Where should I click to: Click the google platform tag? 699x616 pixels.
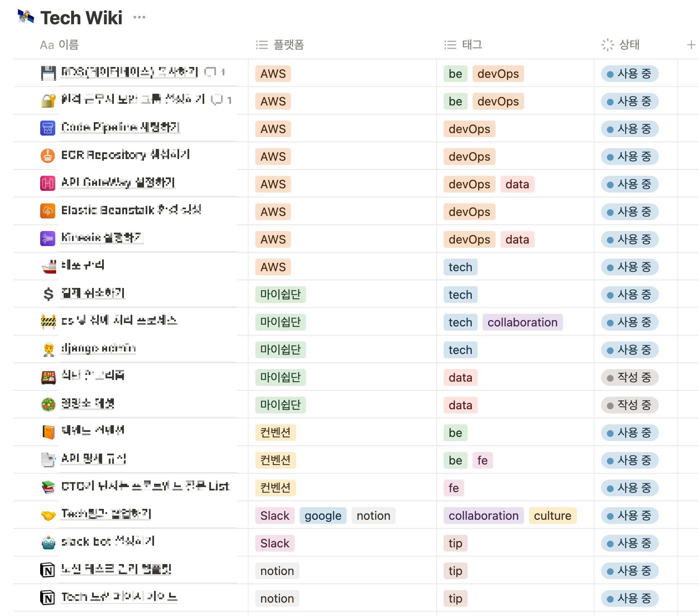[x=323, y=516]
